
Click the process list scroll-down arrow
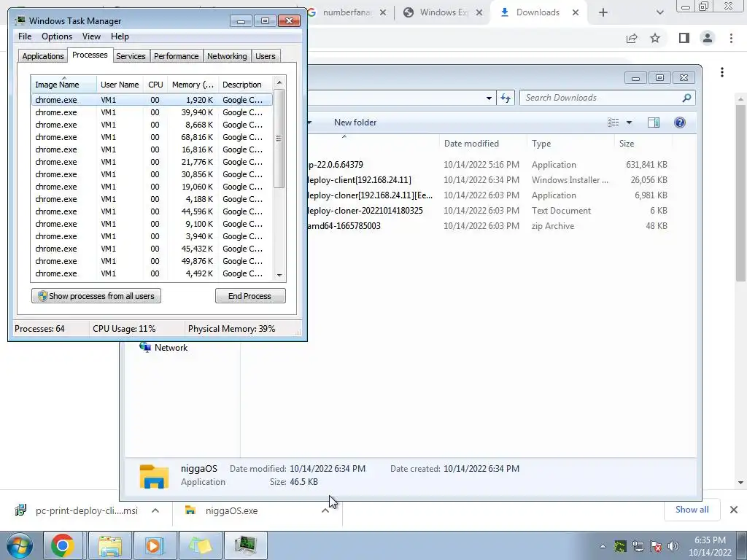pos(279,275)
